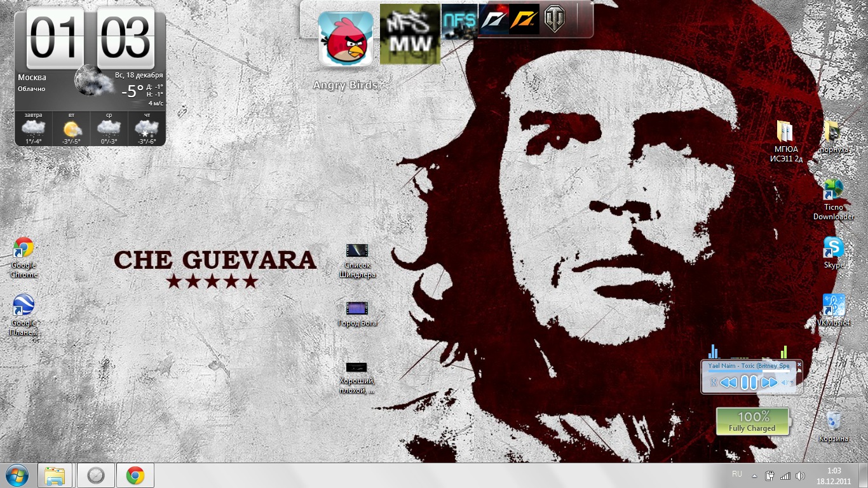Open Google Chrome from the taskbar

[x=135, y=475]
